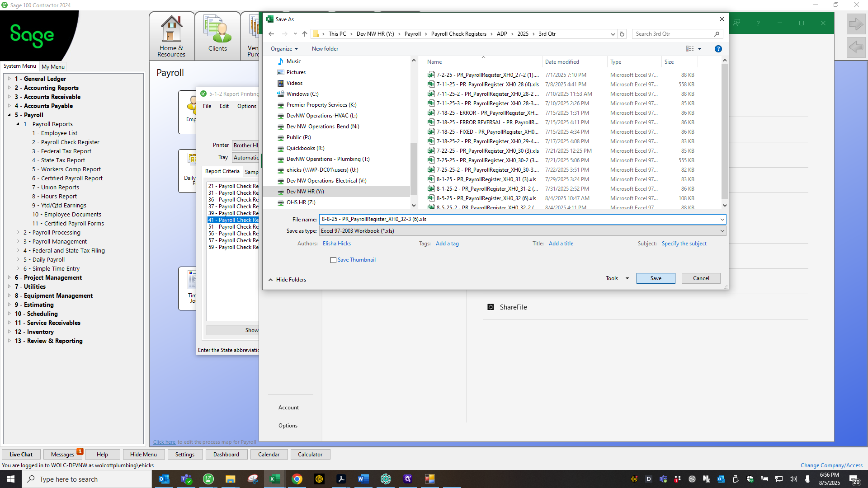Select Music folder in navigation pane
Image resolution: width=868 pixels, height=488 pixels.
coord(293,61)
